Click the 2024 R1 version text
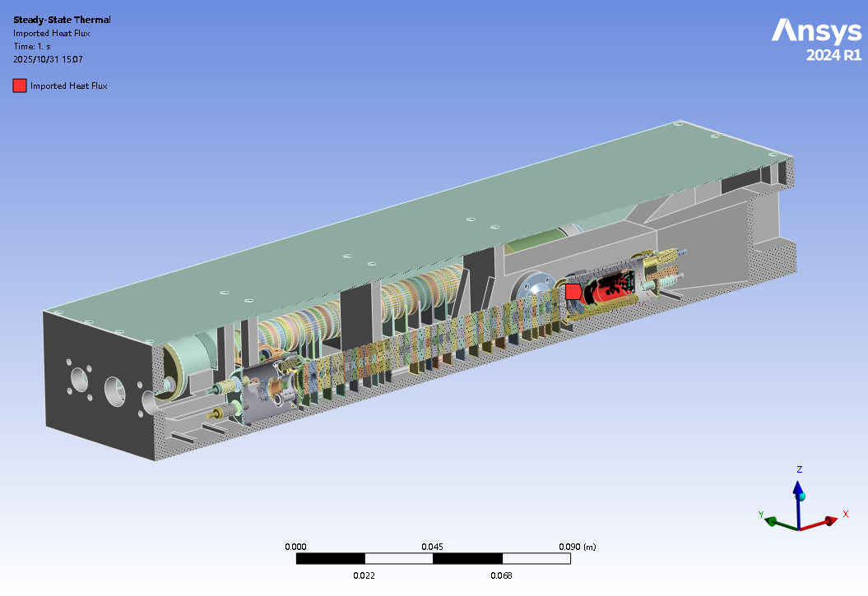This screenshot has width=868, height=596. (833, 56)
